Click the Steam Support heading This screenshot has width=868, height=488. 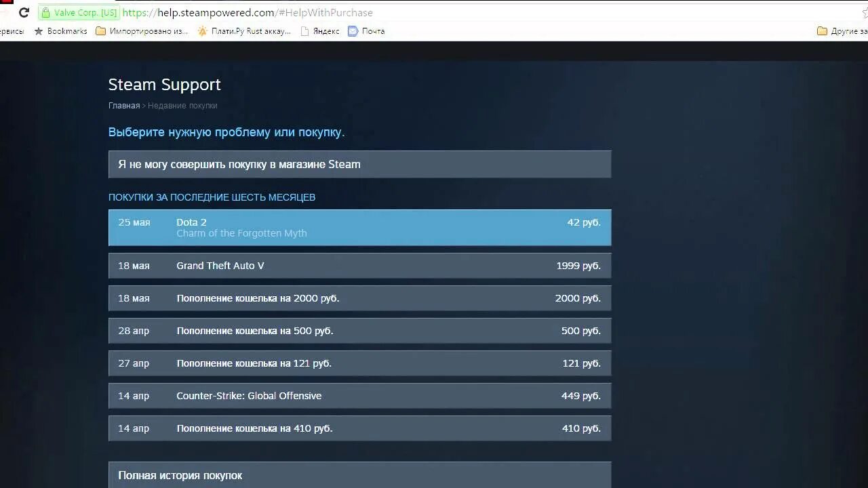coord(165,85)
